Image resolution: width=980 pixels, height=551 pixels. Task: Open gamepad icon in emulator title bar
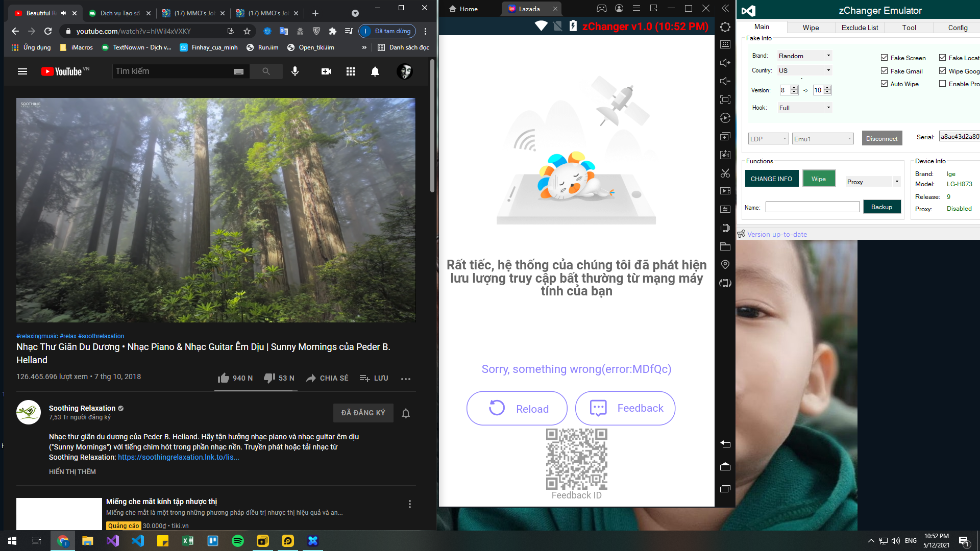602,8
